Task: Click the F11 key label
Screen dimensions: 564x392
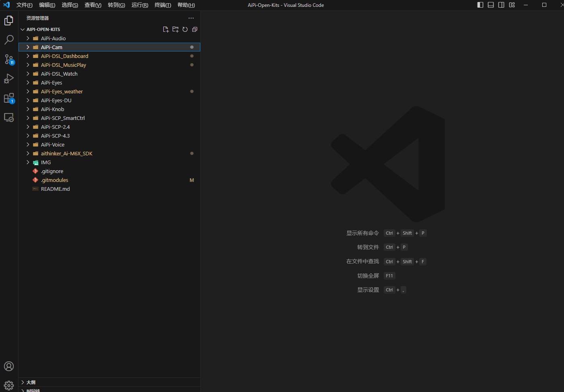Action: tap(389, 276)
